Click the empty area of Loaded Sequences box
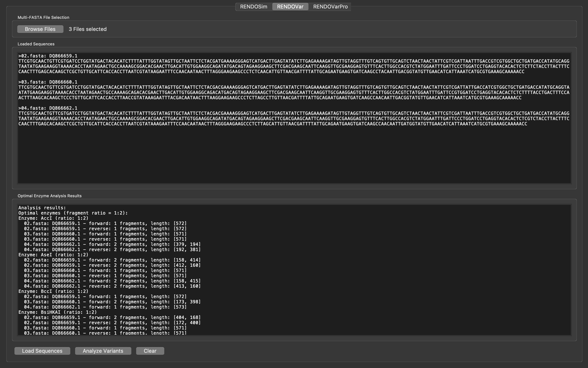This screenshot has height=368, width=588. pyautogui.click(x=294, y=154)
